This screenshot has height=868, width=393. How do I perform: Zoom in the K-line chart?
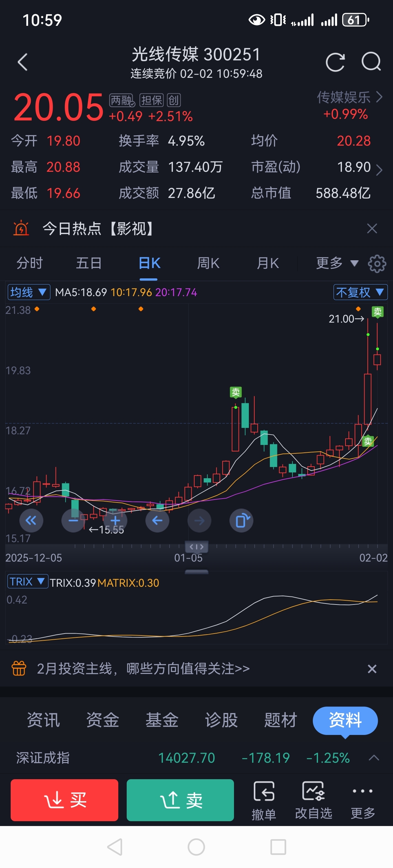point(115,521)
